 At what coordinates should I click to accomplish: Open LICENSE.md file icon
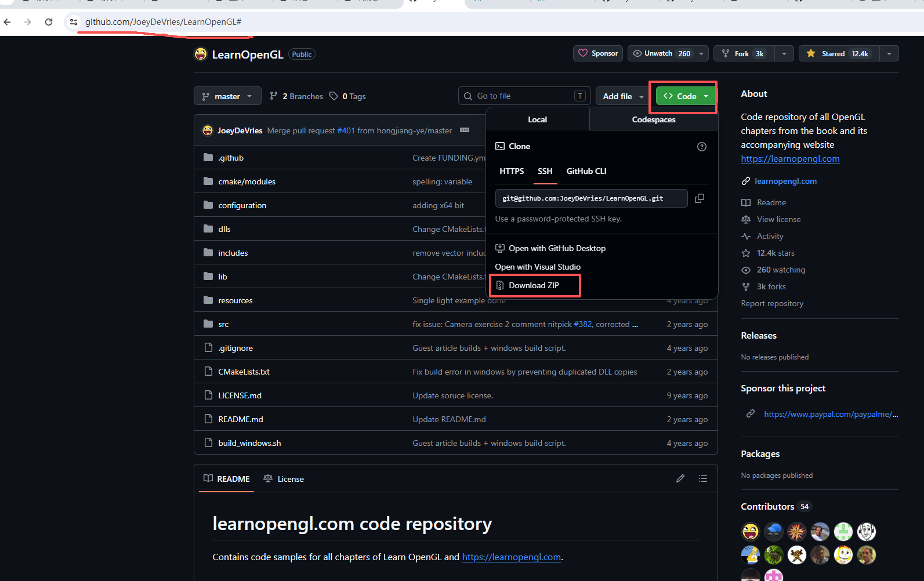click(208, 395)
